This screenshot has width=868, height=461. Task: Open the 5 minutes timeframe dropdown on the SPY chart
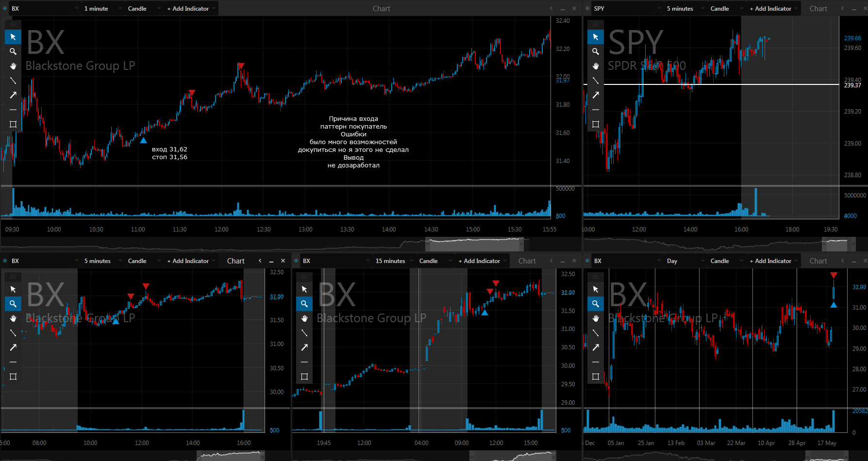coord(685,8)
